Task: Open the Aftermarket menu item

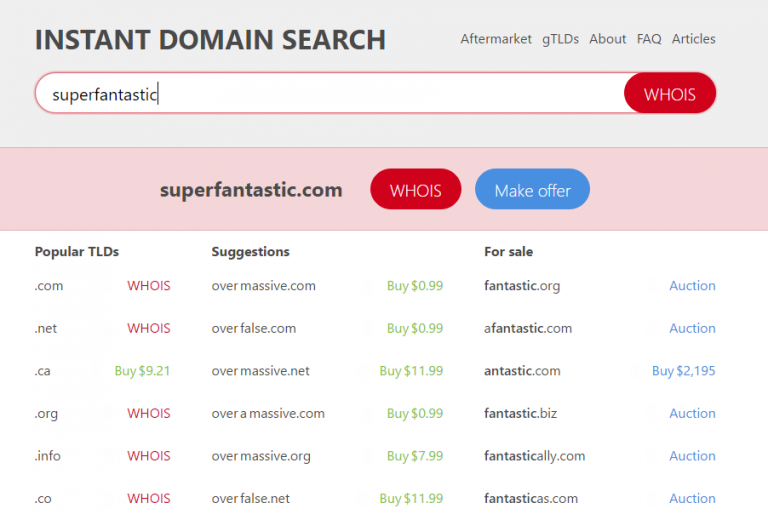Action: pyautogui.click(x=496, y=39)
